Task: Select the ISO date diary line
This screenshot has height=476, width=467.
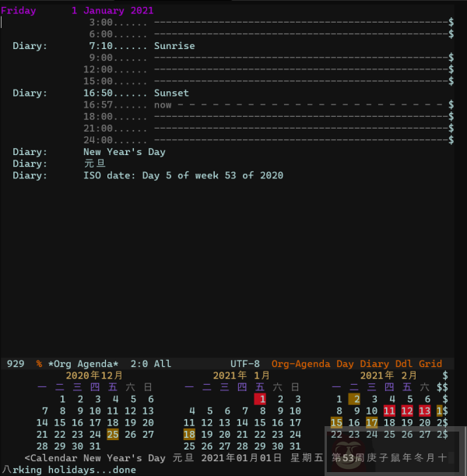Action: pos(183,175)
